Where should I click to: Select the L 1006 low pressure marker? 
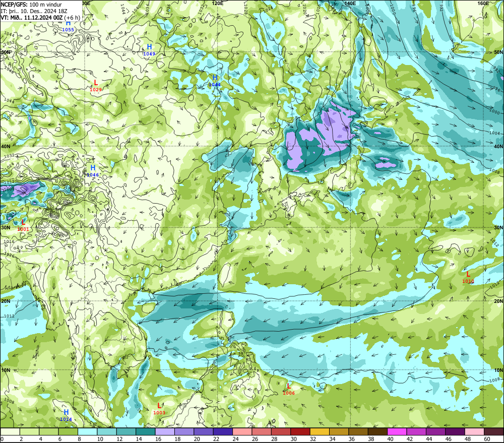(x=289, y=389)
